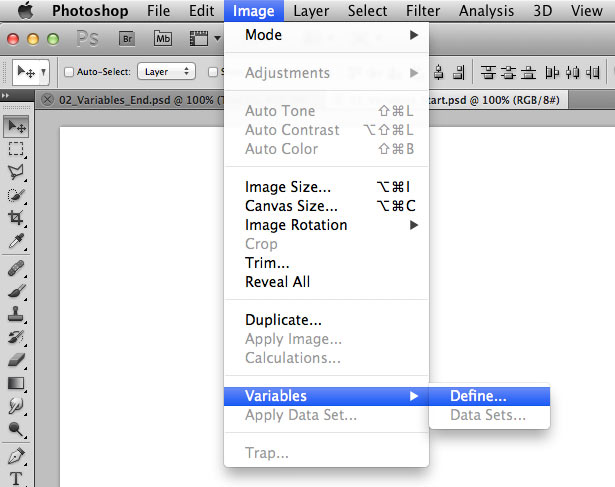615x487 pixels.
Task: Open the Apple menu
Action: (x=26, y=11)
